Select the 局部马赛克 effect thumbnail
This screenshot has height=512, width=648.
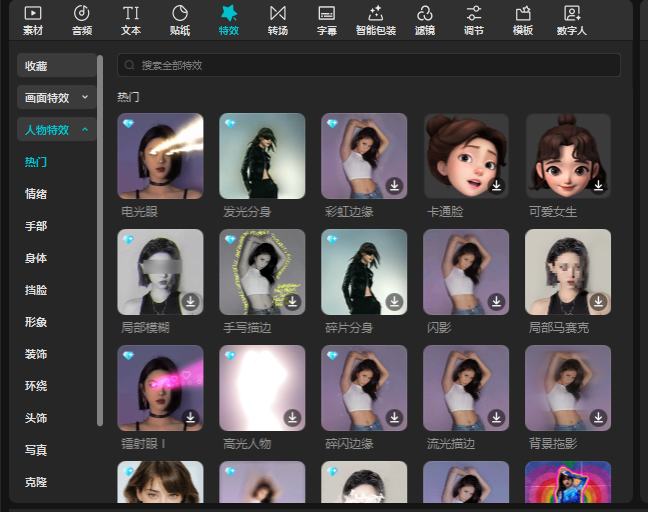point(568,272)
